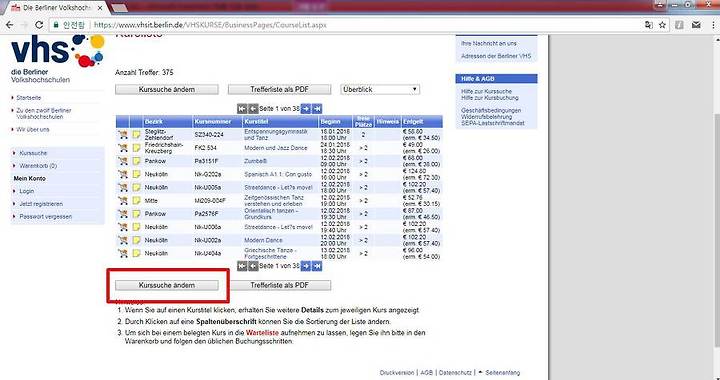Open yellow note icon for course Pa2576F
This screenshot has height=380, width=720.
click(x=136, y=214)
